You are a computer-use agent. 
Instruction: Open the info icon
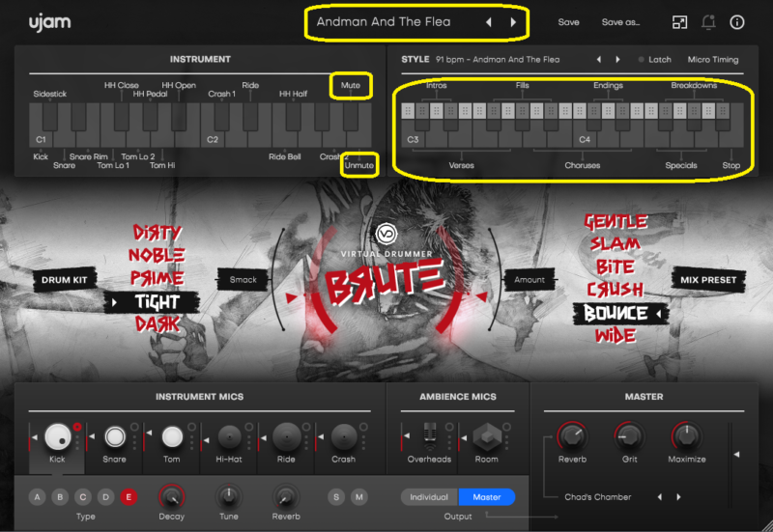click(737, 22)
